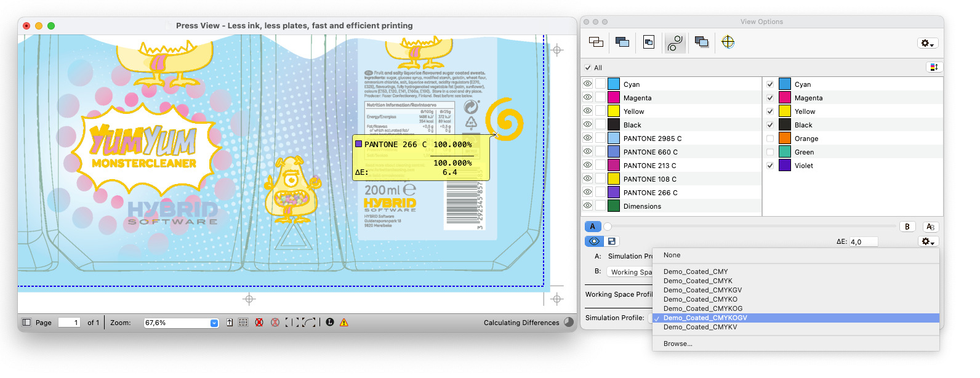Toggle visibility eye for PANTONE 2985 C
Screen dimensions: 980x378
(587, 138)
